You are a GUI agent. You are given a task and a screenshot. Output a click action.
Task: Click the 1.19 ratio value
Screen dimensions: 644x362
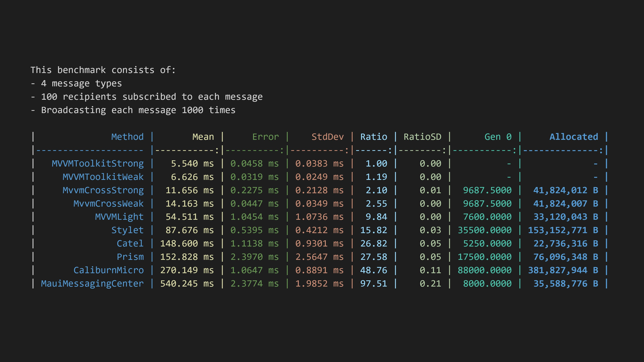[x=376, y=177]
